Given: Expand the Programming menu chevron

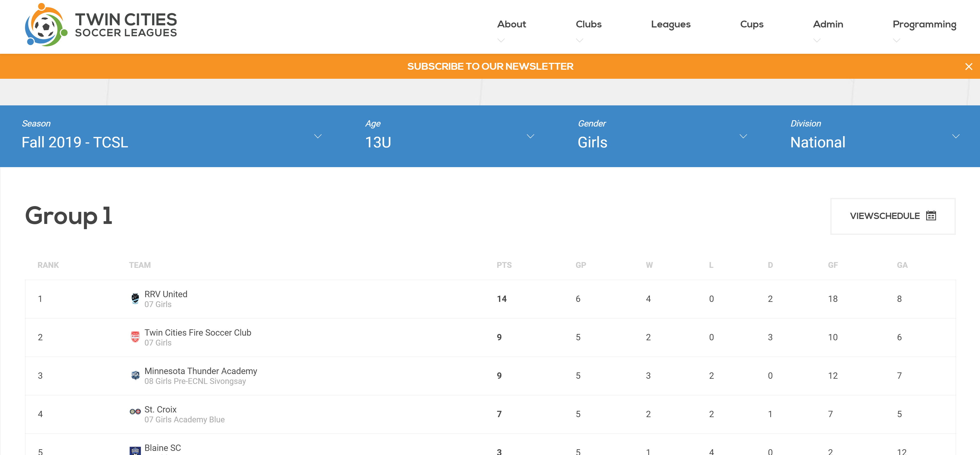Looking at the screenshot, I should (896, 40).
